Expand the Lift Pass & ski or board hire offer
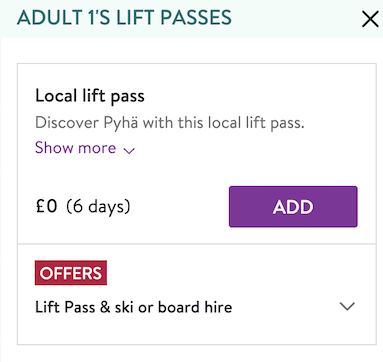The width and height of the screenshot is (383, 362). tap(197, 307)
